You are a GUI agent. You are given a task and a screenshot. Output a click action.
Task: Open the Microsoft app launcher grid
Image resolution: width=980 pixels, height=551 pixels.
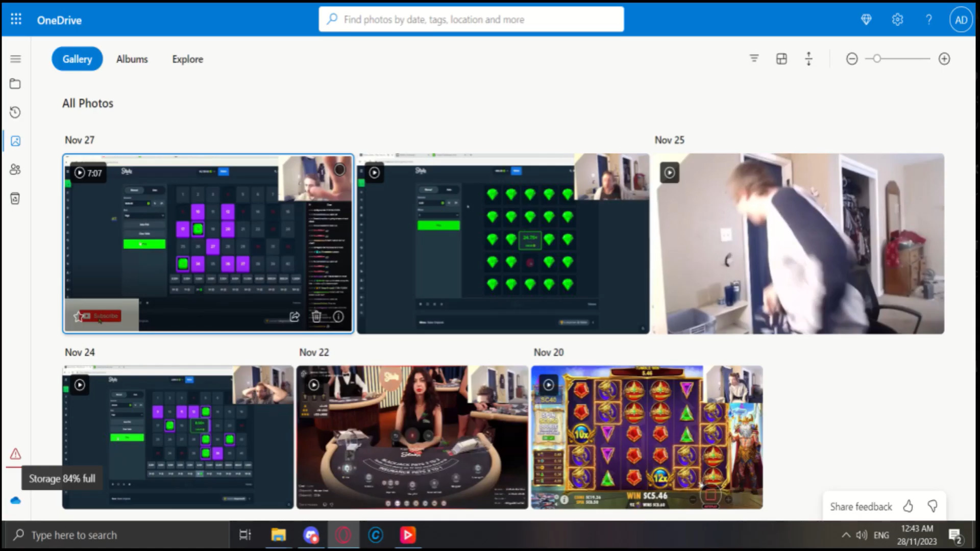click(16, 19)
